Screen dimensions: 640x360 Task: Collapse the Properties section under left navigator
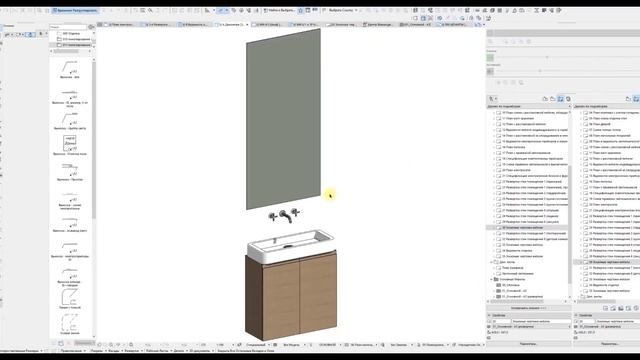tap(489, 315)
